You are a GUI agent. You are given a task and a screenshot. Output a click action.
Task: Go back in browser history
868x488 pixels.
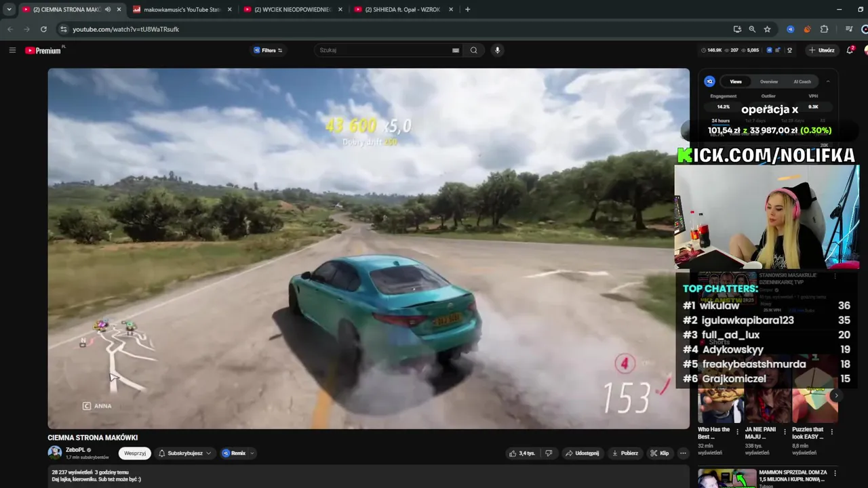pyautogui.click(x=10, y=29)
